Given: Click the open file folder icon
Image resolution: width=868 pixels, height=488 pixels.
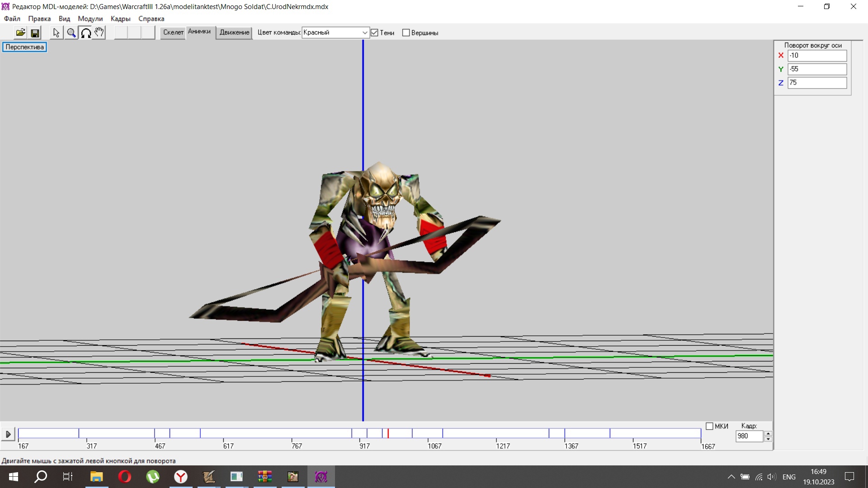Looking at the screenshot, I should click(21, 33).
